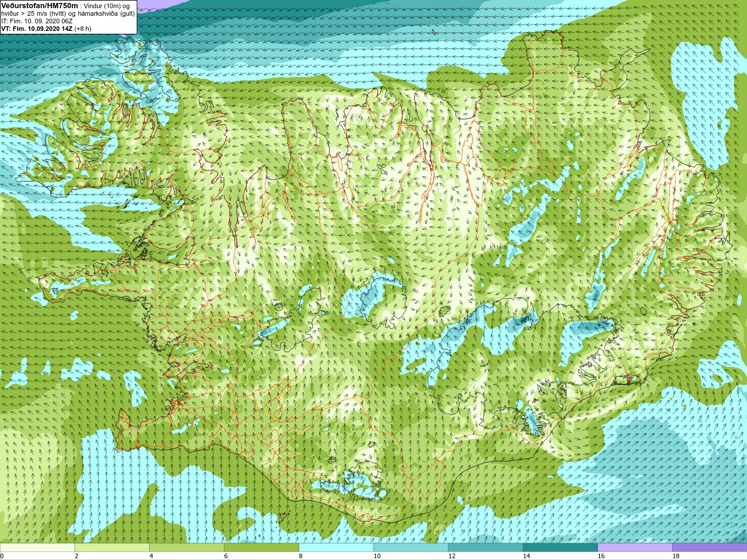747x560 pixels.
Task: Pick the 10–12 m/s turquoise legend swatch
Action: (x=411, y=548)
